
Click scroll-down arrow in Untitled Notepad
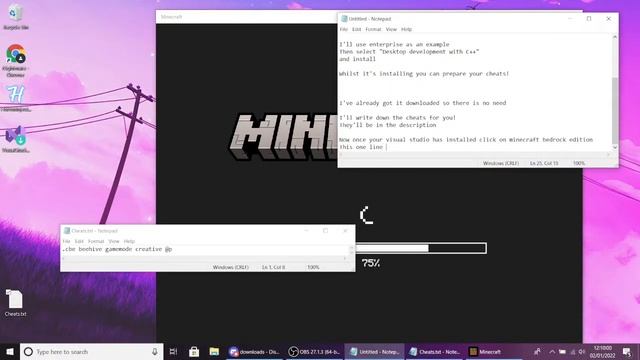pyautogui.click(x=615, y=147)
